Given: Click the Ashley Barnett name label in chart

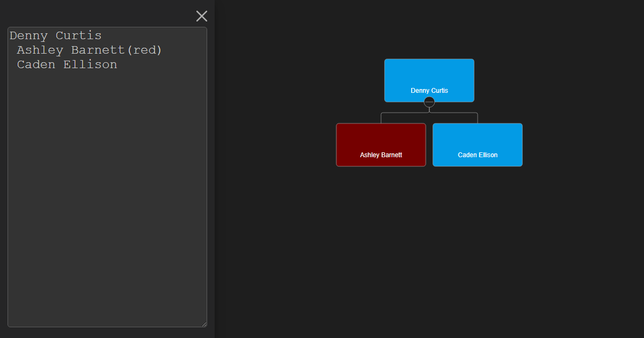Looking at the screenshot, I should [x=381, y=155].
